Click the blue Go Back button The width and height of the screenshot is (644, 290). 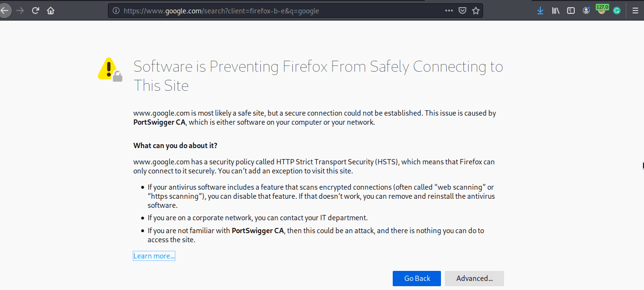417,279
